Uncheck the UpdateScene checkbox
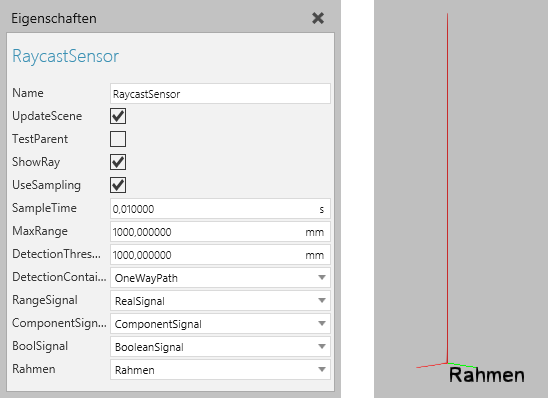This screenshot has width=548, height=398. click(118, 116)
